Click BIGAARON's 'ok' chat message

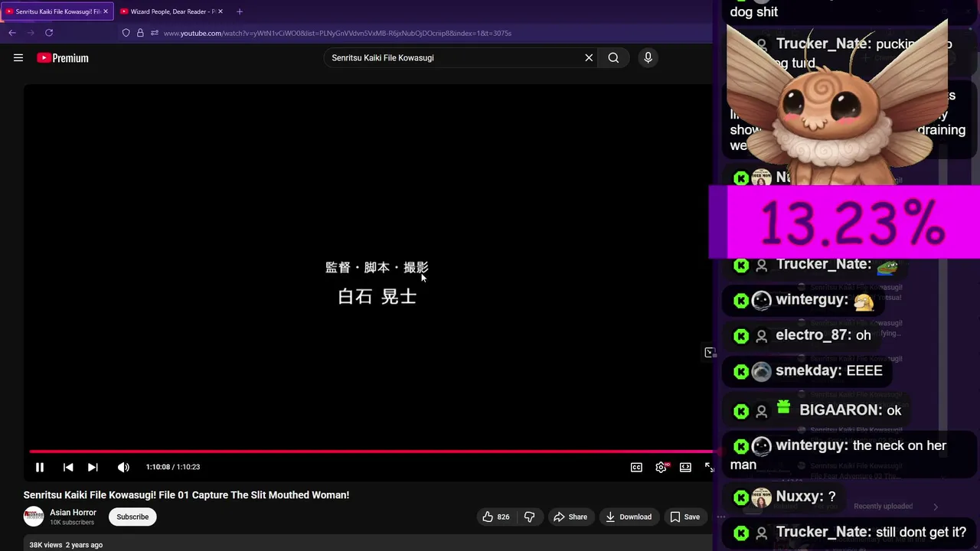(817, 409)
